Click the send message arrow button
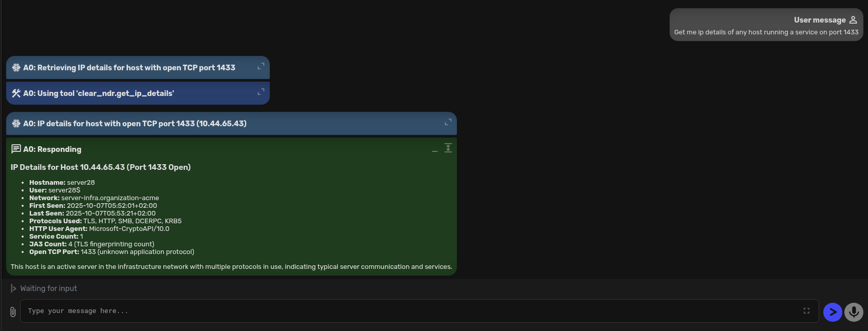868x331 pixels. pyautogui.click(x=832, y=312)
